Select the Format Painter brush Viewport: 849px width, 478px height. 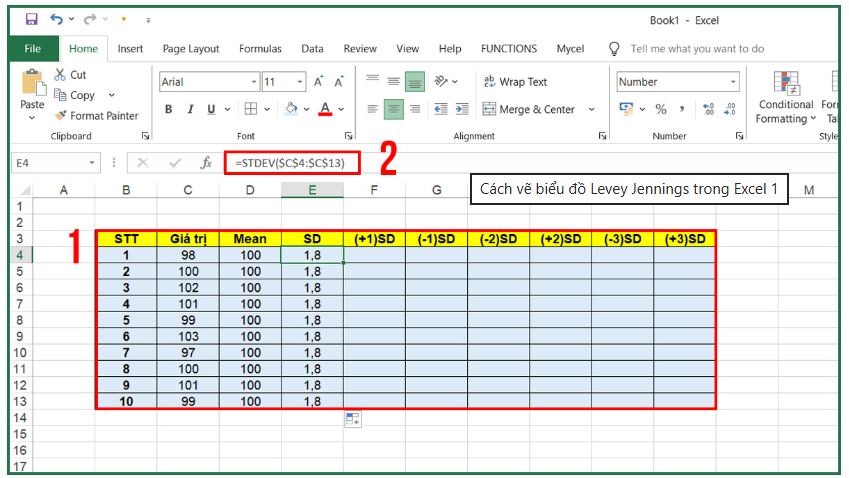click(x=61, y=115)
